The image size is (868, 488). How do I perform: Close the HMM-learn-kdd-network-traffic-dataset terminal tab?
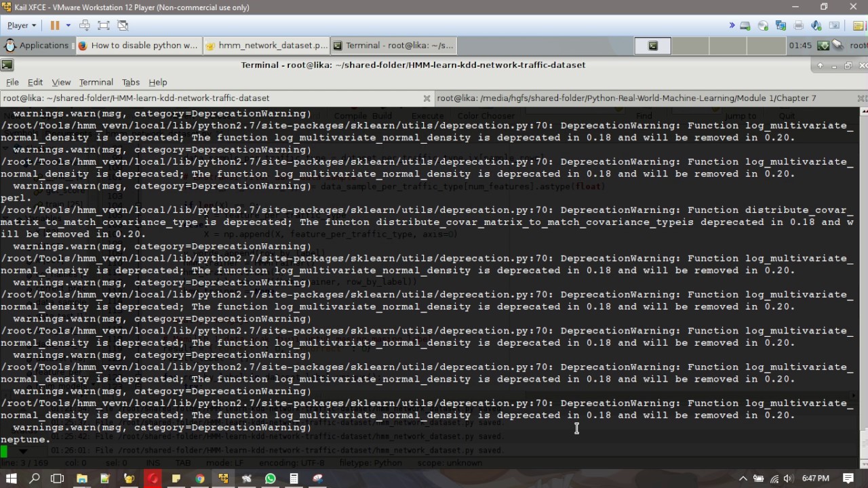coord(427,98)
